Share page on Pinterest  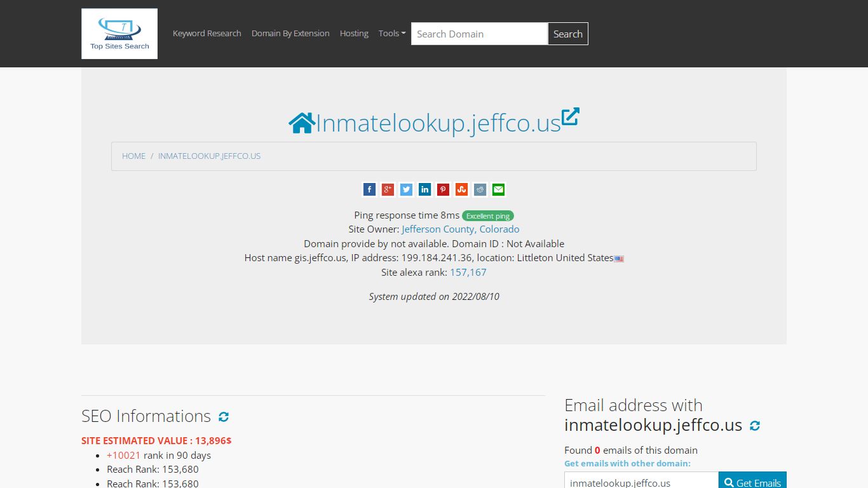[x=444, y=189]
